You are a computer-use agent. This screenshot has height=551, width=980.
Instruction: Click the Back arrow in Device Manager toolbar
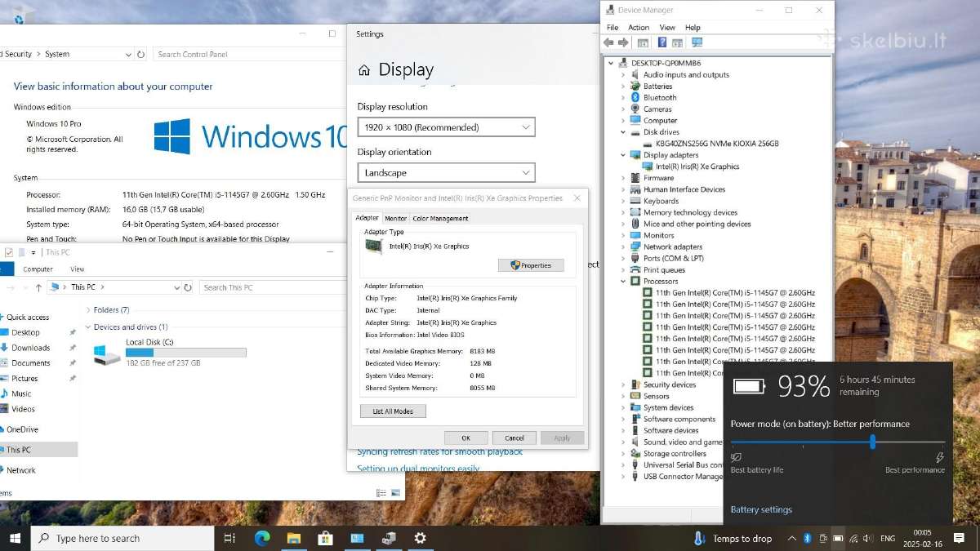pyautogui.click(x=608, y=42)
